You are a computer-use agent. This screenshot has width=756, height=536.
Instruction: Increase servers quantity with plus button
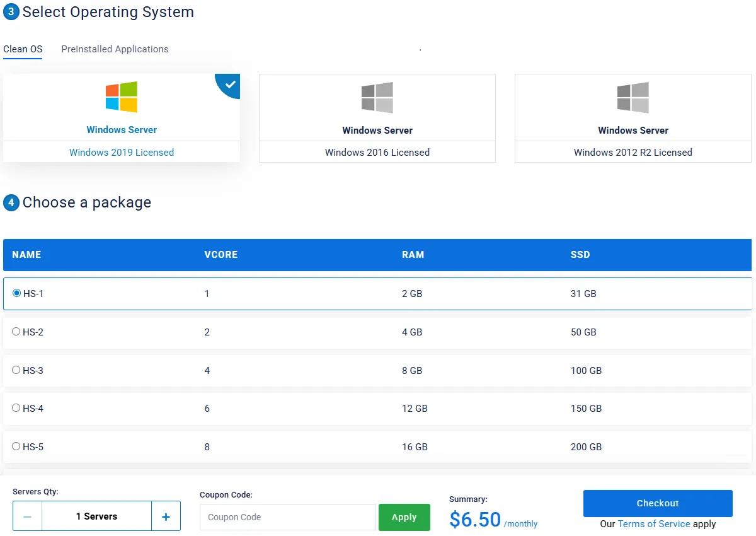(x=166, y=516)
